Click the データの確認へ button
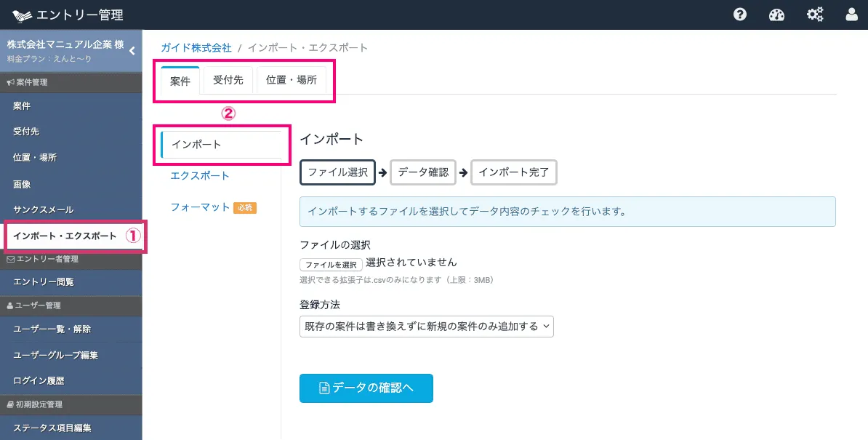 366,388
